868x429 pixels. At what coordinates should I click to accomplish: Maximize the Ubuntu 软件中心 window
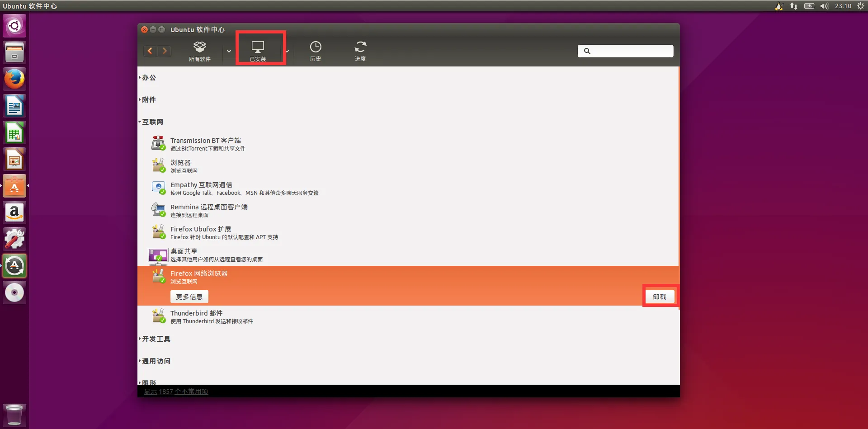click(x=161, y=29)
